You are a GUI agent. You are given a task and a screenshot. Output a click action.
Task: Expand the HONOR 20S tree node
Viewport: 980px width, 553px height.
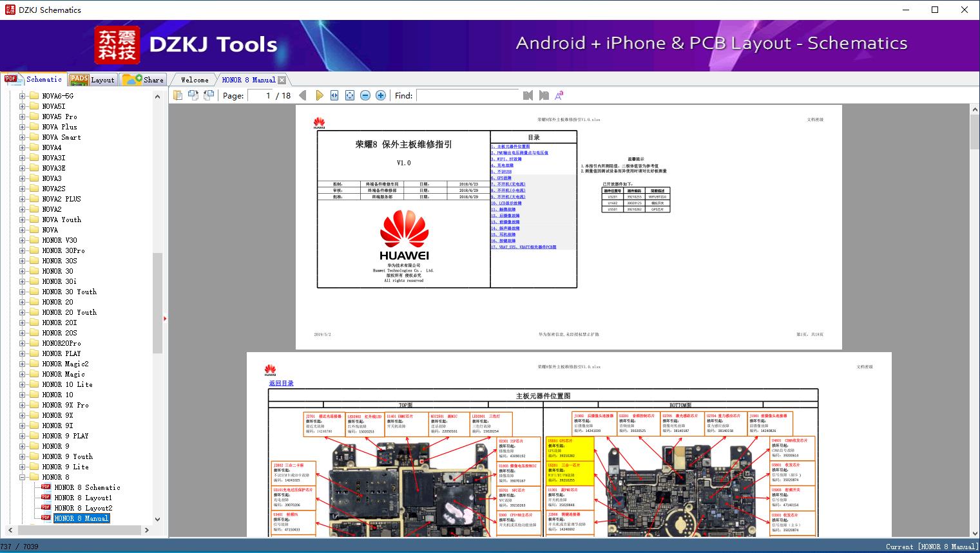coord(23,333)
